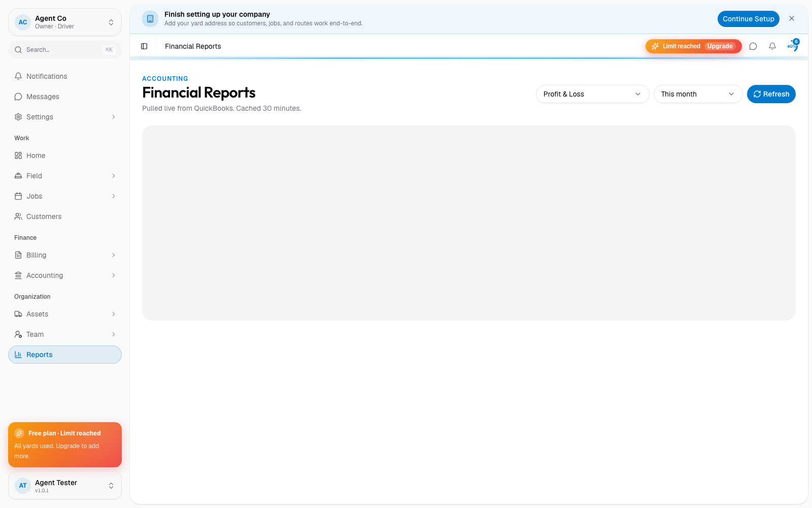Click the Refresh button
Image resolution: width=812 pixels, height=508 pixels.
[x=771, y=94]
